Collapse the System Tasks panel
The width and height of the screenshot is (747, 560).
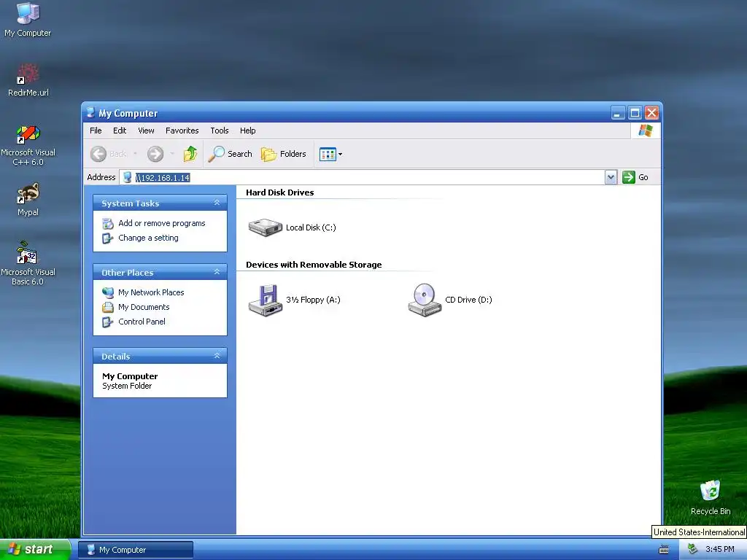point(217,203)
